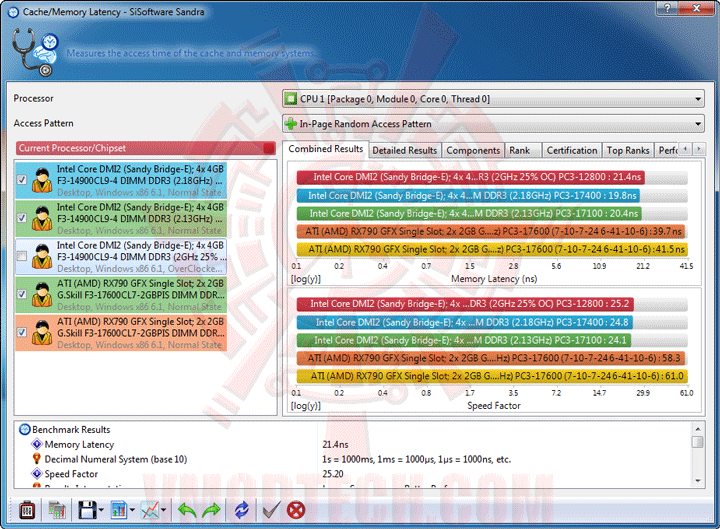The image size is (720, 529).
Task: Select the Current Processor/Chipset header bar
Action: click(x=146, y=148)
